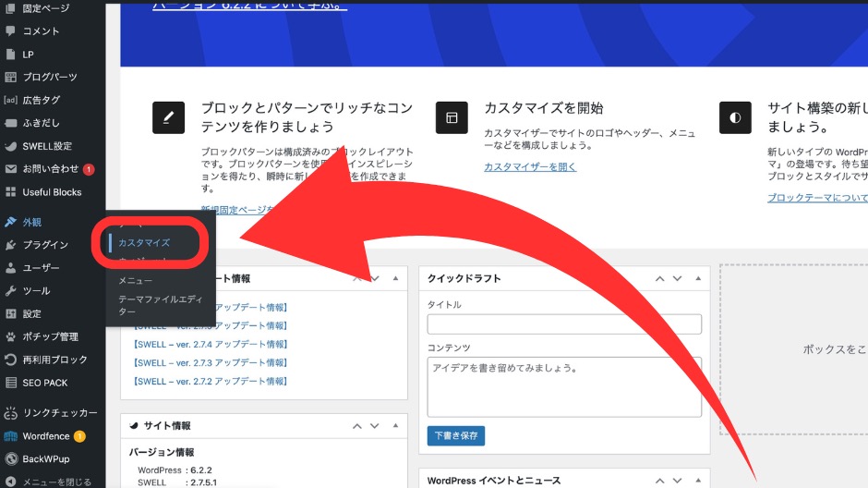Screen dimensions: 868x488
Task: Open SWELL ver. 2.7.2 アップデート情報 link
Action: 210,382
